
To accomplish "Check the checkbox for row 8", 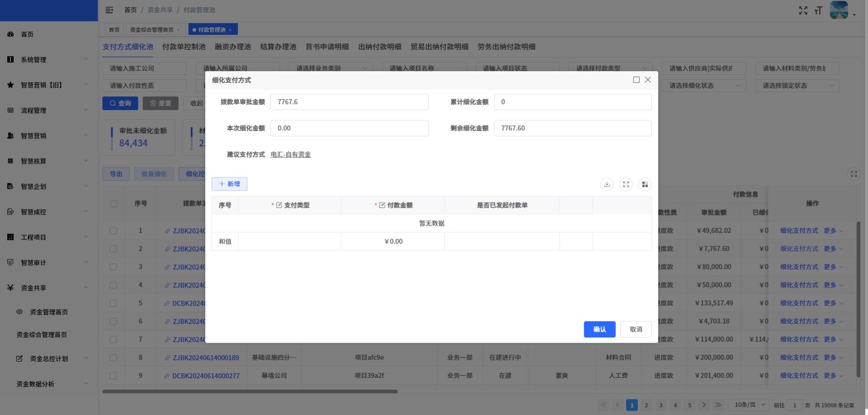I will tap(113, 358).
